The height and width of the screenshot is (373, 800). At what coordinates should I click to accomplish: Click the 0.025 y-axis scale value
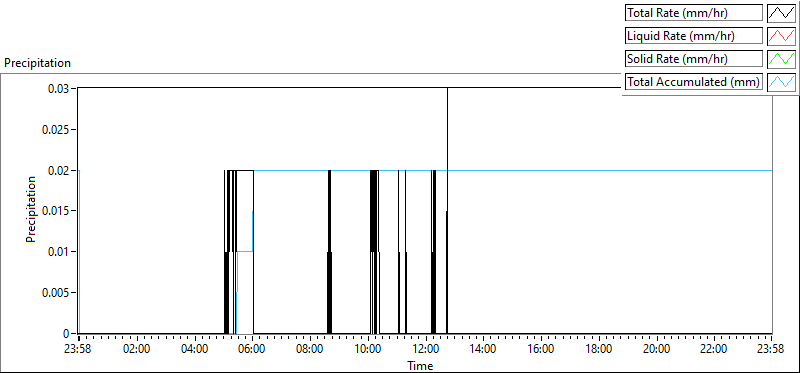click(x=57, y=129)
